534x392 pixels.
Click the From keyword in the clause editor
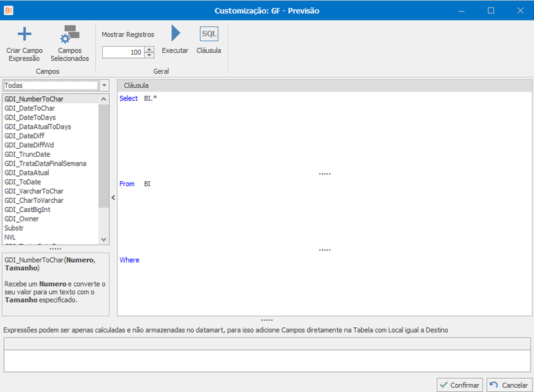click(127, 184)
